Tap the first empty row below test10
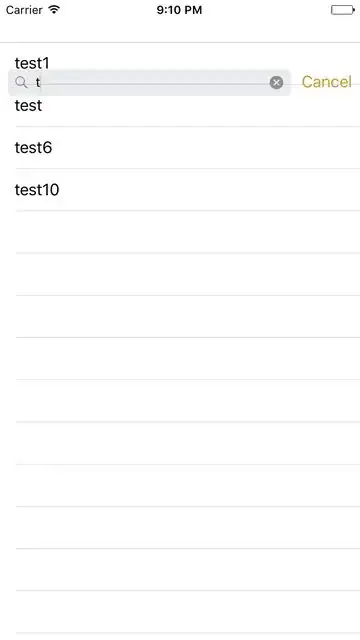This screenshot has width=360, height=640. [180, 232]
